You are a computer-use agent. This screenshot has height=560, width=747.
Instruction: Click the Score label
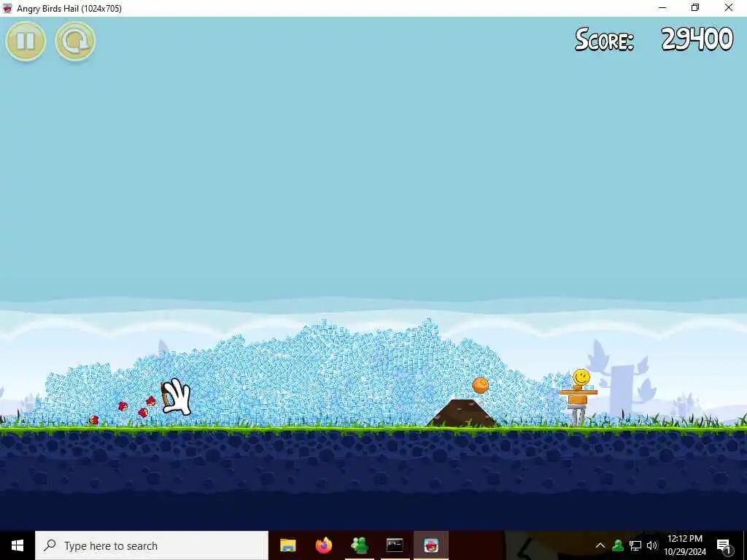[x=604, y=39]
